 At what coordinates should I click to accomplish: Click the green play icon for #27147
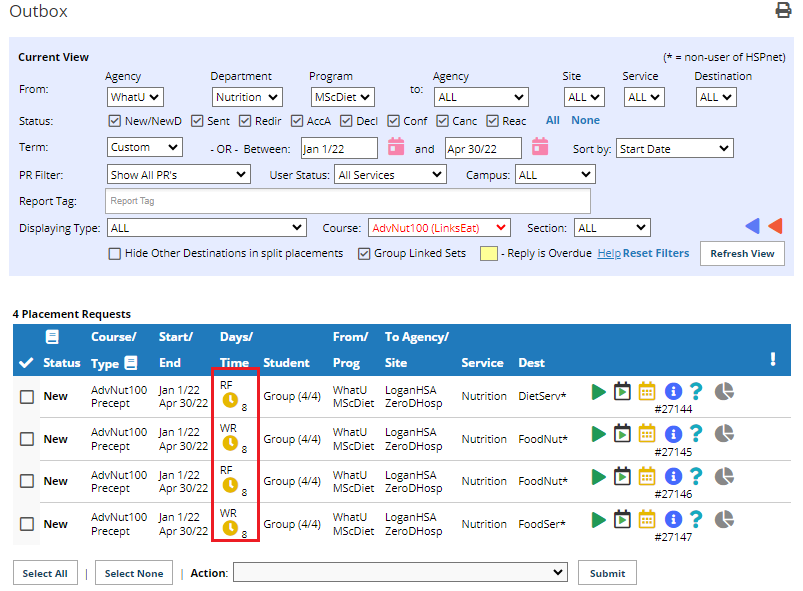click(x=598, y=520)
